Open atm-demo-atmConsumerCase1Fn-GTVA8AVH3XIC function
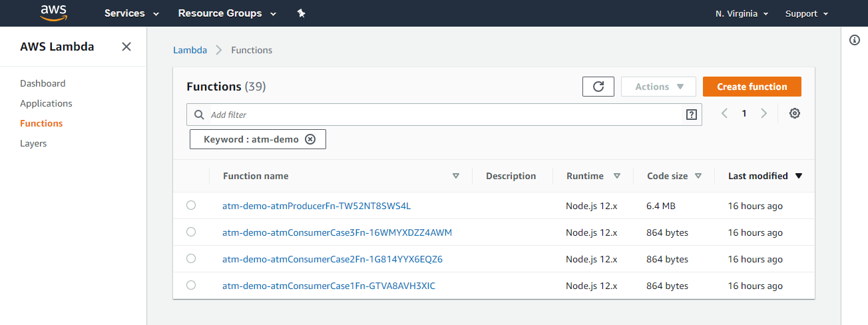This screenshot has width=868, height=325. tap(329, 286)
